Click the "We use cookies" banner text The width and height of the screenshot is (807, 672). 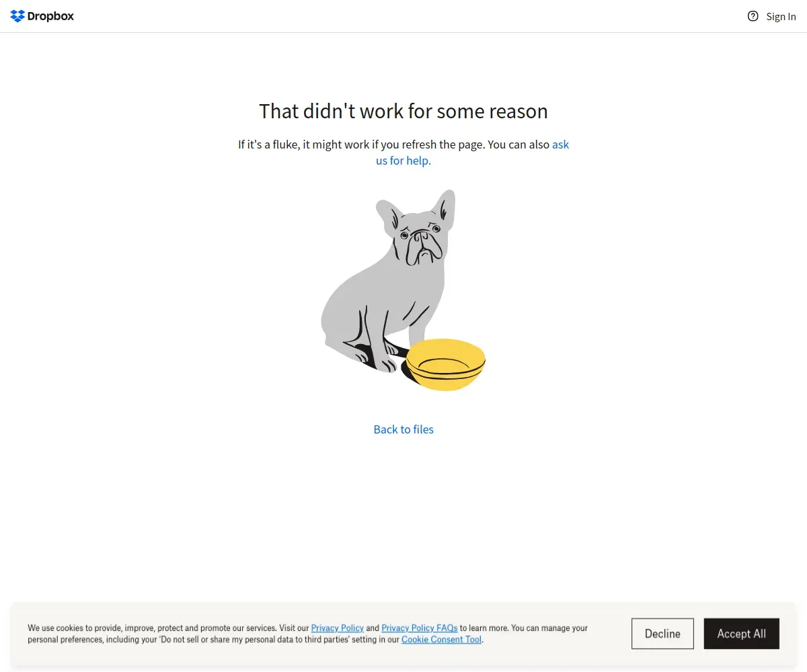tap(308, 634)
